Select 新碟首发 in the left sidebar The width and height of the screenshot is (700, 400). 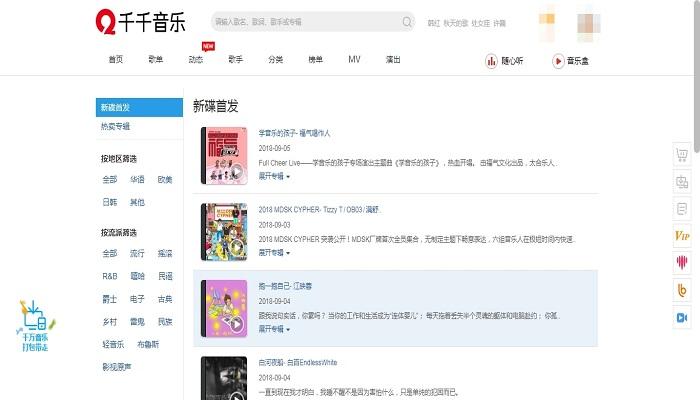pos(139,108)
